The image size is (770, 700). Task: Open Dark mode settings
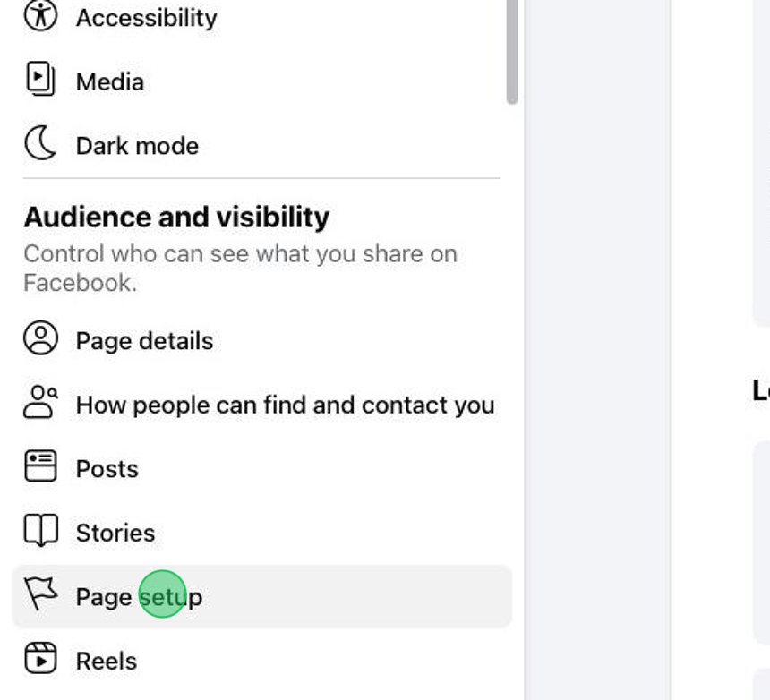pyautogui.click(x=137, y=146)
